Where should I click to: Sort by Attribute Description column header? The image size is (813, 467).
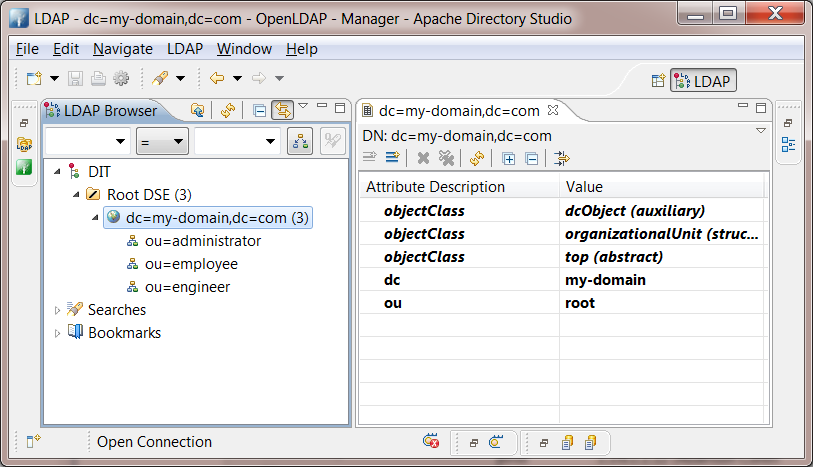pos(459,187)
